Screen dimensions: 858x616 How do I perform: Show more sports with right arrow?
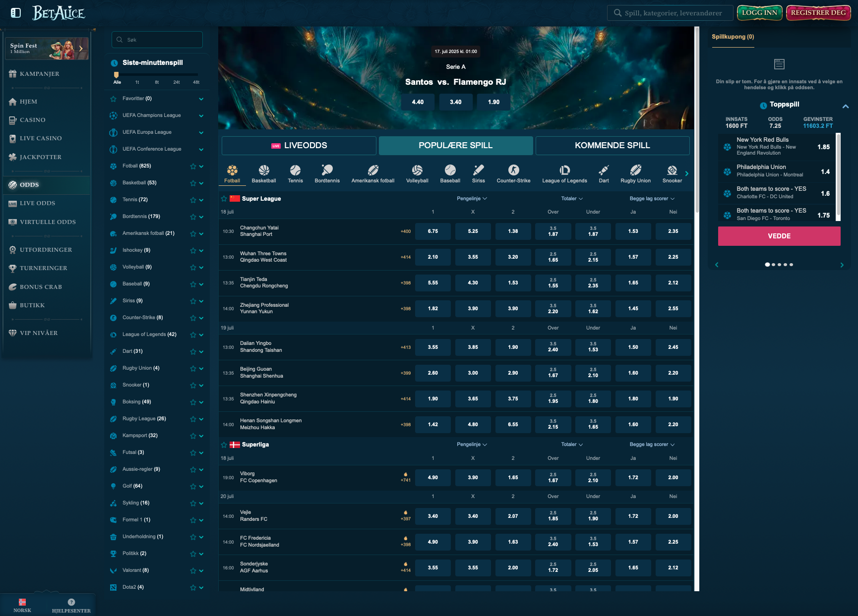pyautogui.click(x=687, y=173)
